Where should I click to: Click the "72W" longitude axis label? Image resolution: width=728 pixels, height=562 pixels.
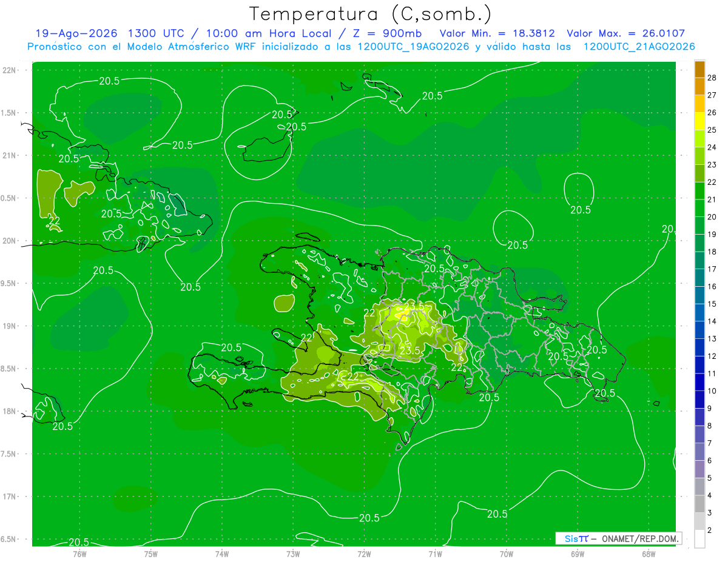point(364,554)
